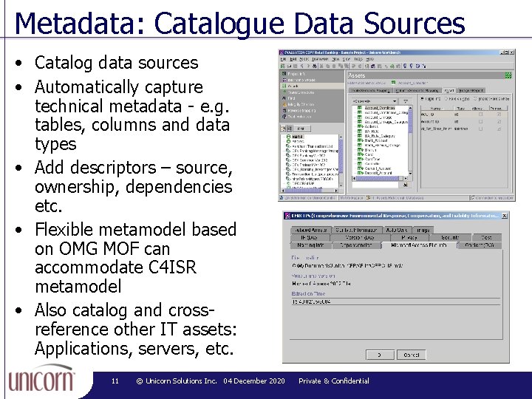Screen dimensions: 532x399
Task: Switch to the Column Semantic Mapping tab
Action: (x=418, y=91)
